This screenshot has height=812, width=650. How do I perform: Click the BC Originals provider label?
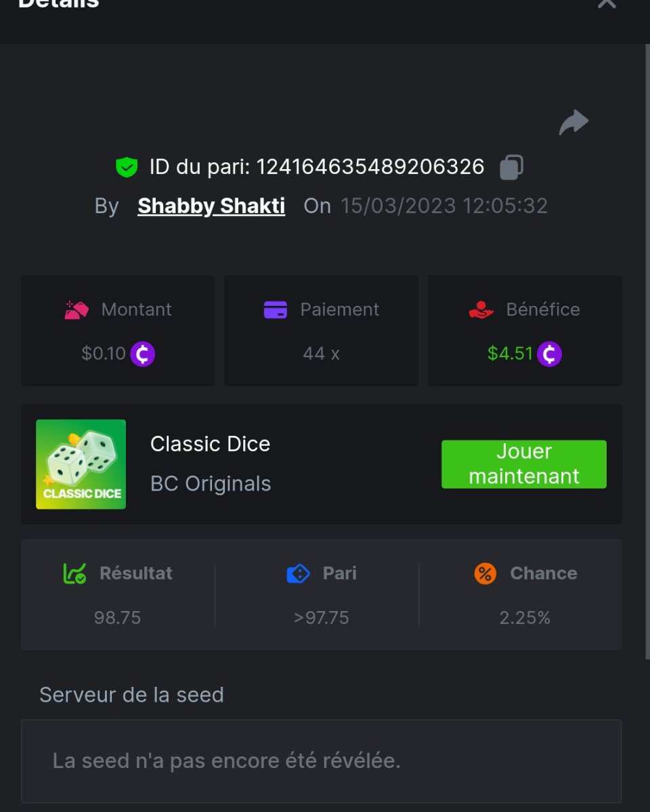[x=211, y=484]
